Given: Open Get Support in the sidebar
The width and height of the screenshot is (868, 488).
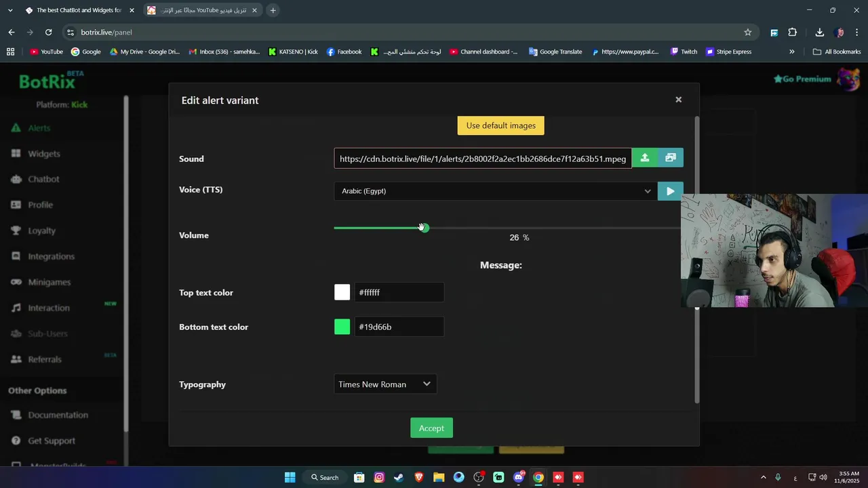Looking at the screenshot, I should coord(52,441).
